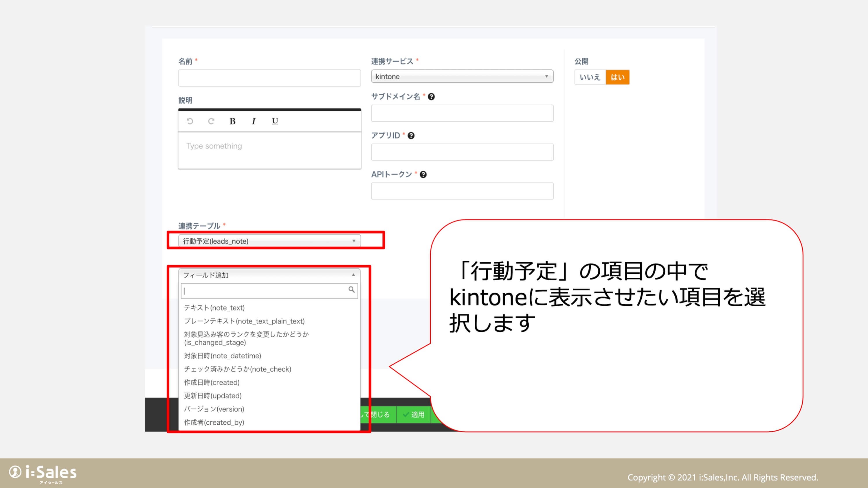Toggle italic formatting in description editor
The height and width of the screenshot is (488, 868).
click(253, 121)
